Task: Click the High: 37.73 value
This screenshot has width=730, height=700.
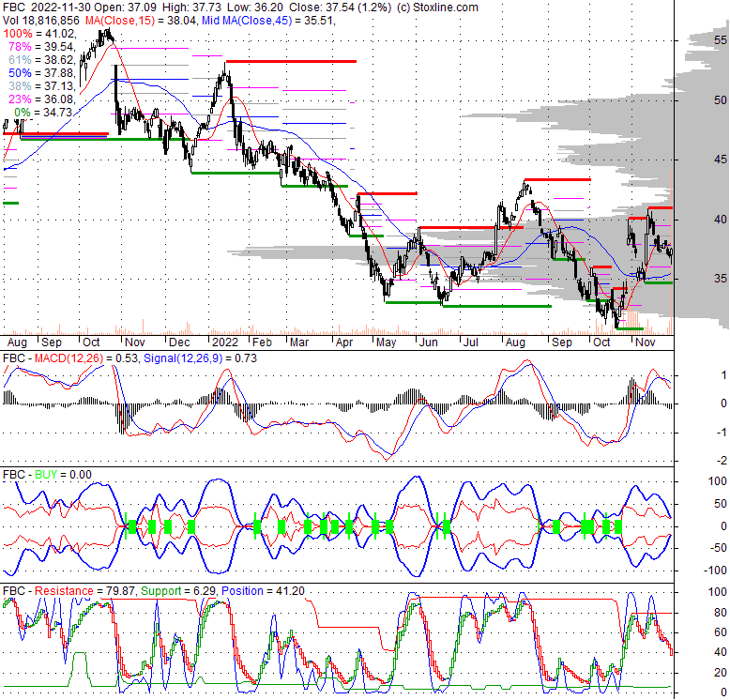Action: point(193,8)
